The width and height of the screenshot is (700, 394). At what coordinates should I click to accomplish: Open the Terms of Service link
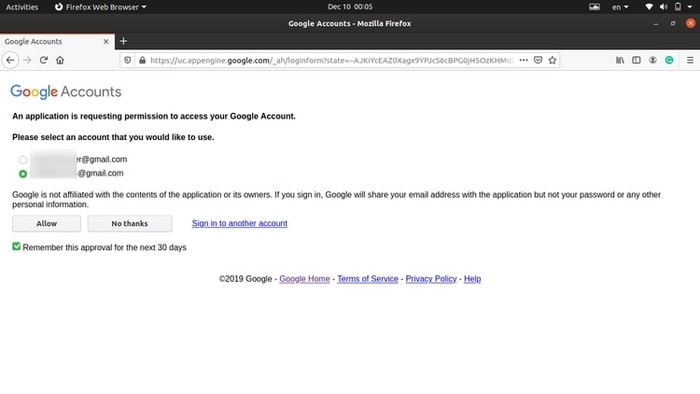tap(367, 279)
